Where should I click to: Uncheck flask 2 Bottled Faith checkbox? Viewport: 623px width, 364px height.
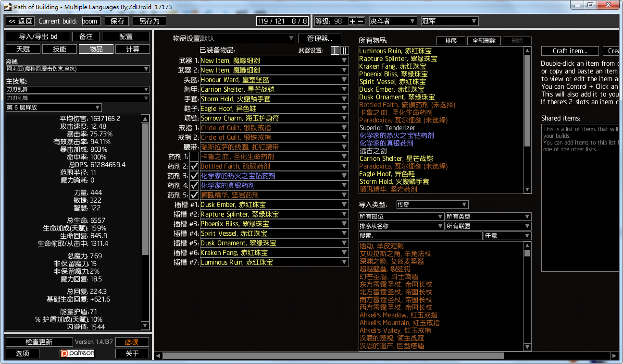point(194,166)
